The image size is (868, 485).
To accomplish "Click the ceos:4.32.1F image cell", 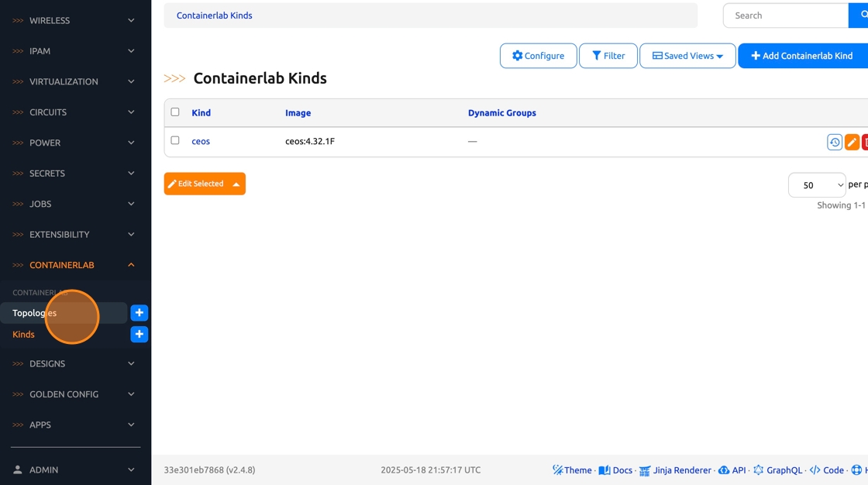I will click(310, 141).
